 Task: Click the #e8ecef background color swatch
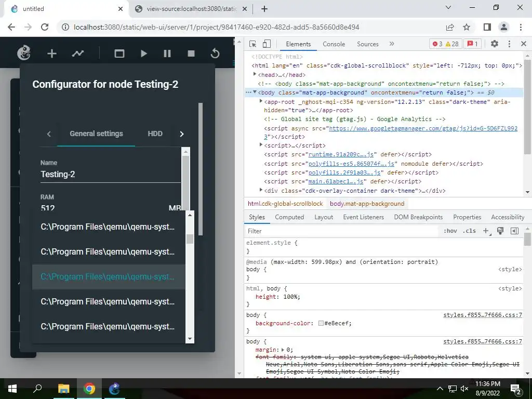(321, 323)
